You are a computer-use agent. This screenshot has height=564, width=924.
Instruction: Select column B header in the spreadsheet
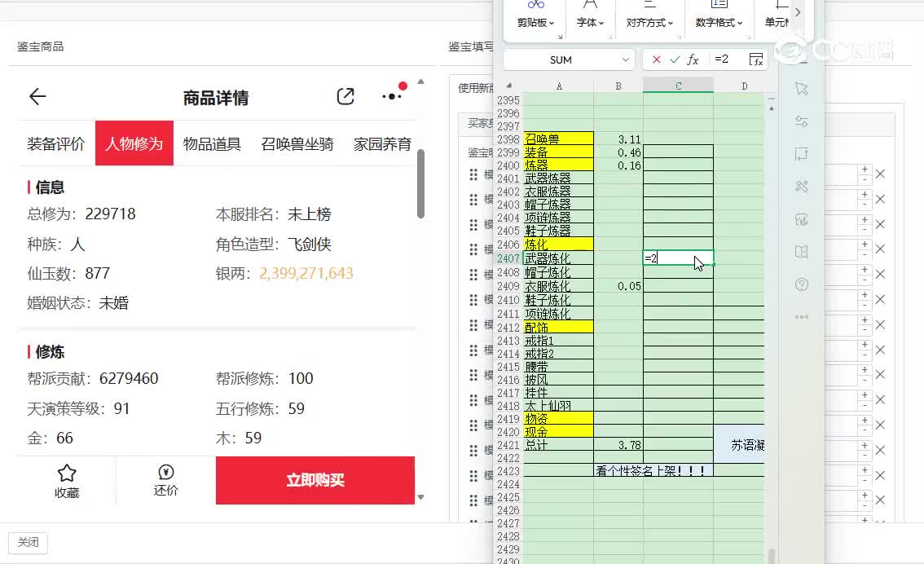coord(618,86)
